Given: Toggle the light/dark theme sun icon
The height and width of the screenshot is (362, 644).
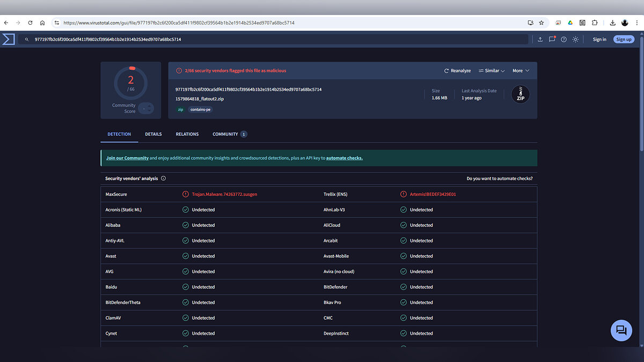Looking at the screenshot, I should [x=575, y=39].
